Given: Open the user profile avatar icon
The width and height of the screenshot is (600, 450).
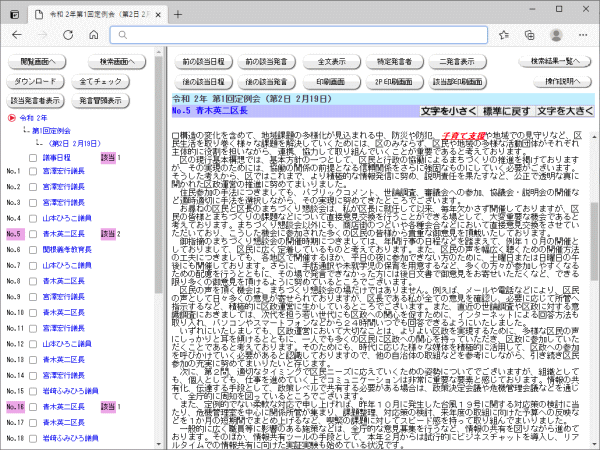Looking at the screenshot, I should pos(556,35).
